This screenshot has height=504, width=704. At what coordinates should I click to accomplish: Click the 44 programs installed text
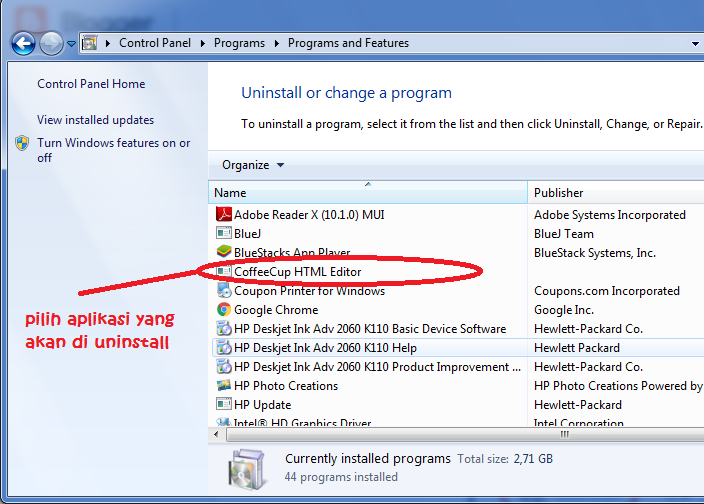click(x=341, y=477)
